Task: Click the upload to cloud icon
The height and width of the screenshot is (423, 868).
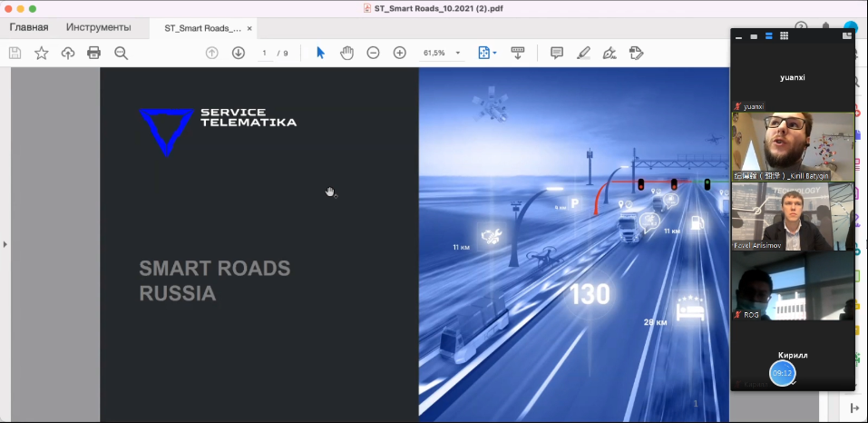Action: pos(68,54)
